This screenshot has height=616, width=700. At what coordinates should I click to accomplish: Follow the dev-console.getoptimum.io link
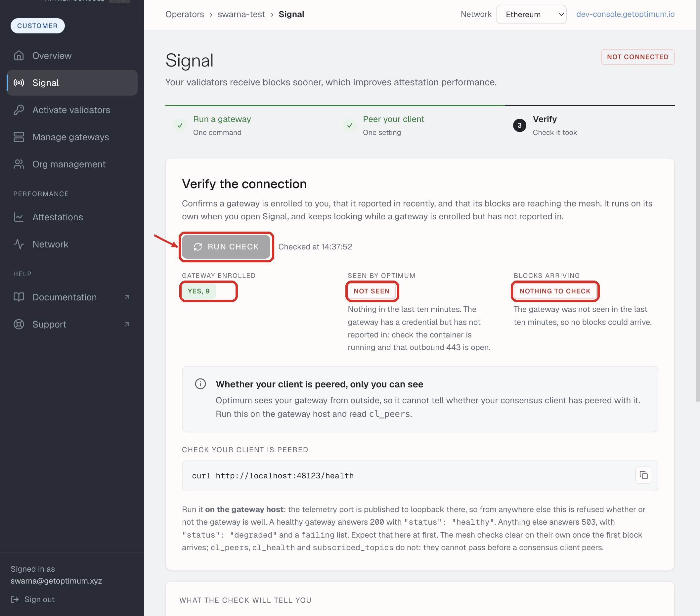tap(625, 14)
